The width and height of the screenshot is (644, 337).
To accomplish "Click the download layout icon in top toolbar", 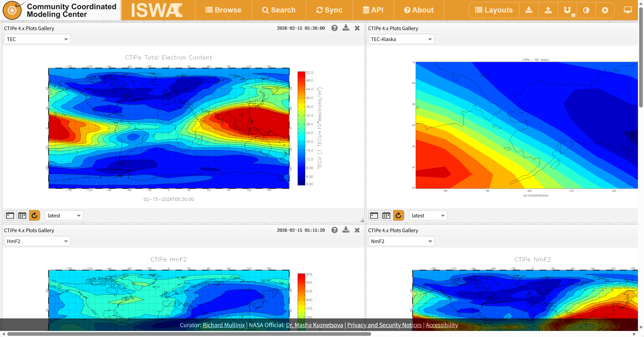I will [529, 10].
